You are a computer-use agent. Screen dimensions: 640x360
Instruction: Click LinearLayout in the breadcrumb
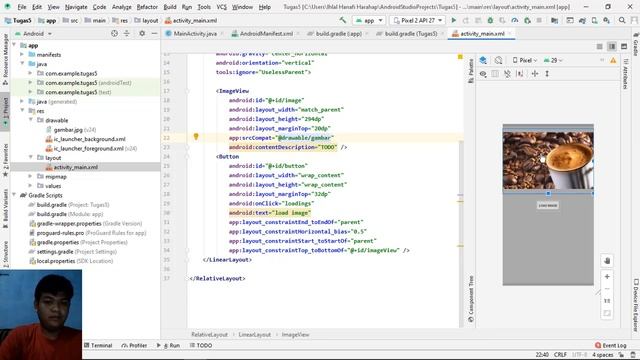click(254, 334)
